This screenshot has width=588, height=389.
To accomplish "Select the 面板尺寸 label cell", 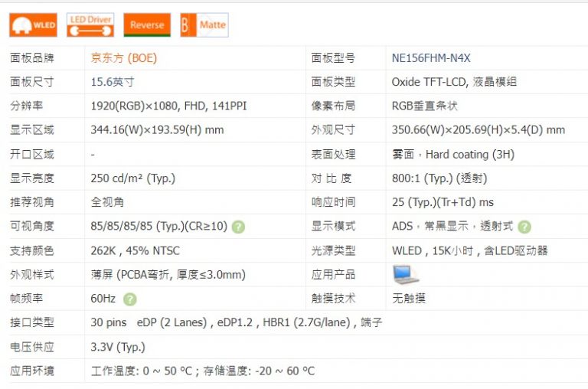I will coord(32,82).
